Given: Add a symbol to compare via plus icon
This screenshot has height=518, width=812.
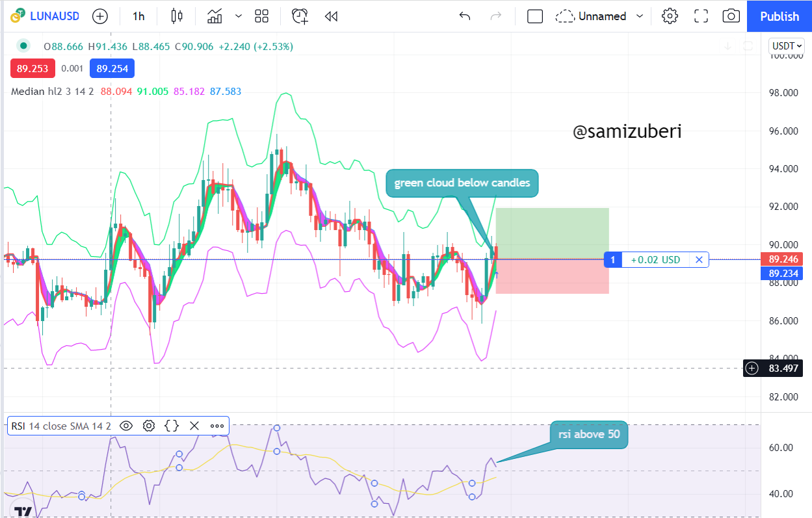Looking at the screenshot, I should [100, 16].
